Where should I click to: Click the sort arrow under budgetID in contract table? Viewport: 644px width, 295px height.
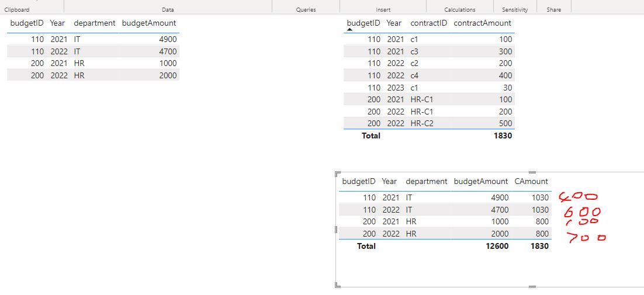(349, 30)
